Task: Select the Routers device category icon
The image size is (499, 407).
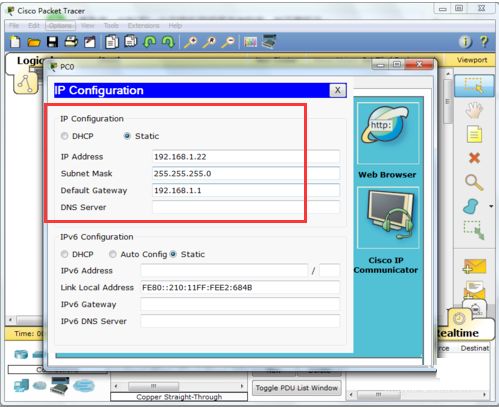Action: [x=21, y=354]
